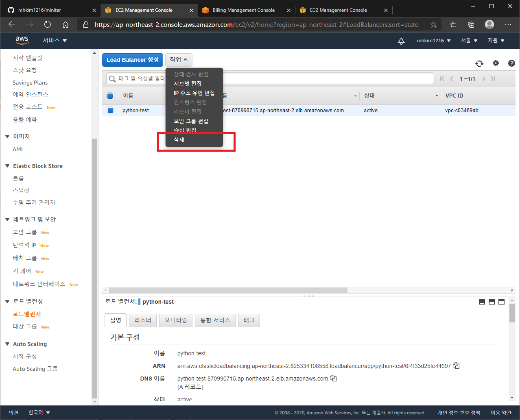The height and width of the screenshot is (420, 520).
Task: Toggle the select-all checkbox in table header
Action: (110, 96)
